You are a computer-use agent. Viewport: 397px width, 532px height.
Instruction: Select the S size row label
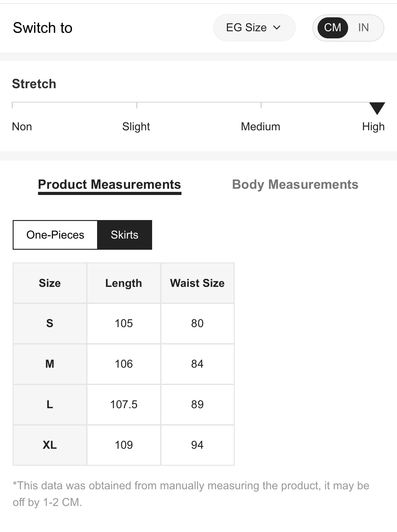(50, 323)
